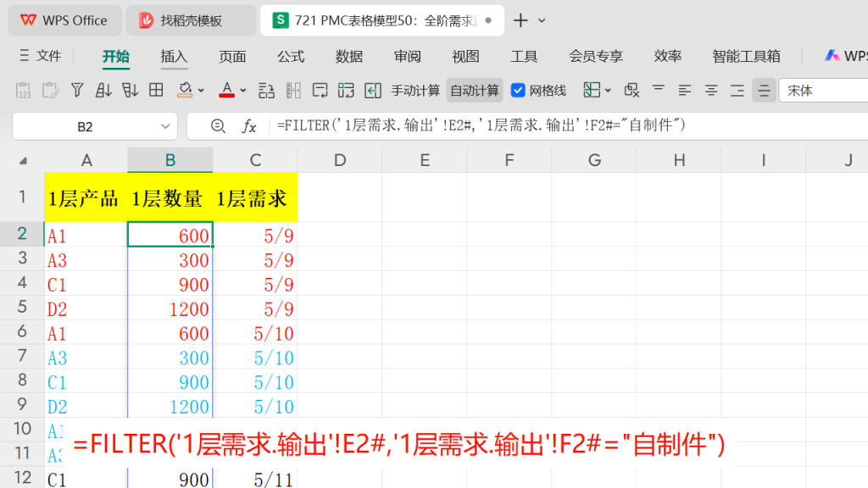The height and width of the screenshot is (488, 868).
Task: Expand the new tab dropdown chevron
Action: (542, 21)
